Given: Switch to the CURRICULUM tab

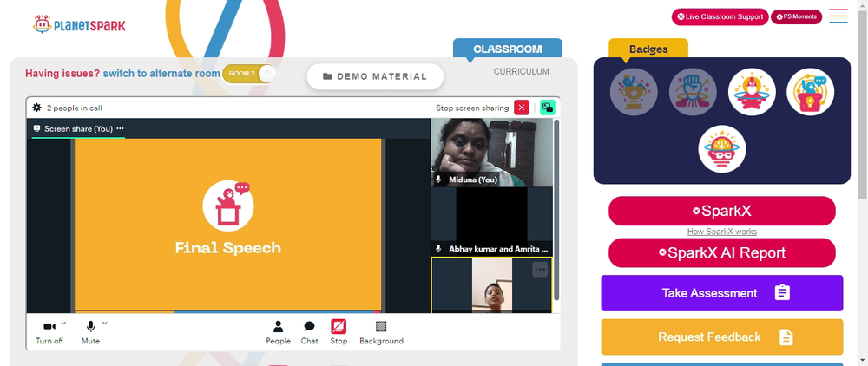Looking at the screenshot, I should 522,71.
